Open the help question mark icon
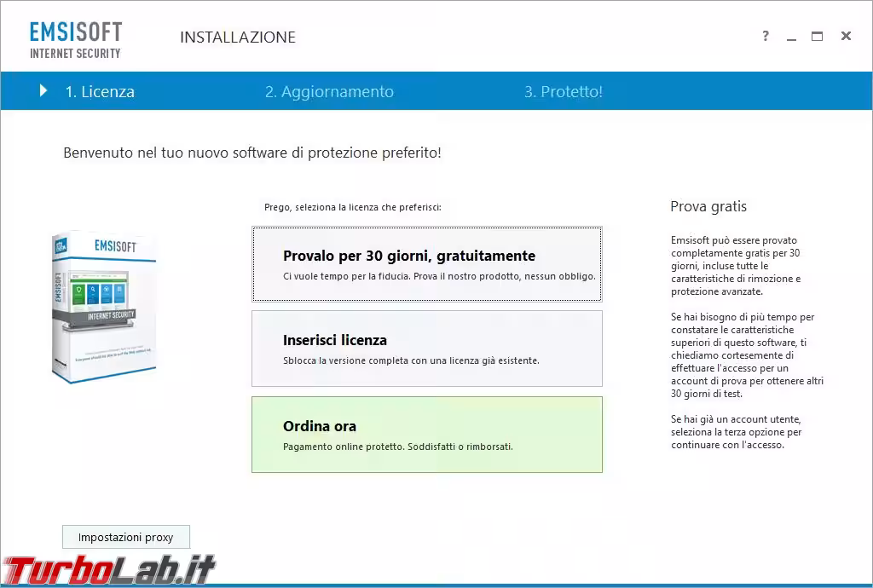 pos(766,36)
